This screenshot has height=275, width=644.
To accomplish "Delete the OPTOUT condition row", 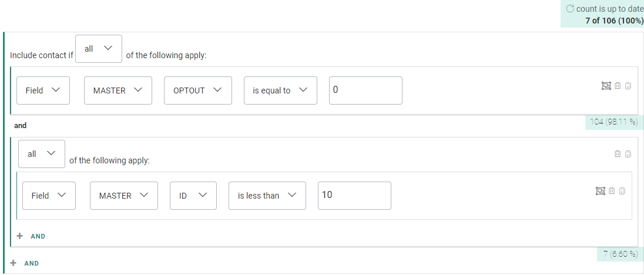I will point(618,86).
